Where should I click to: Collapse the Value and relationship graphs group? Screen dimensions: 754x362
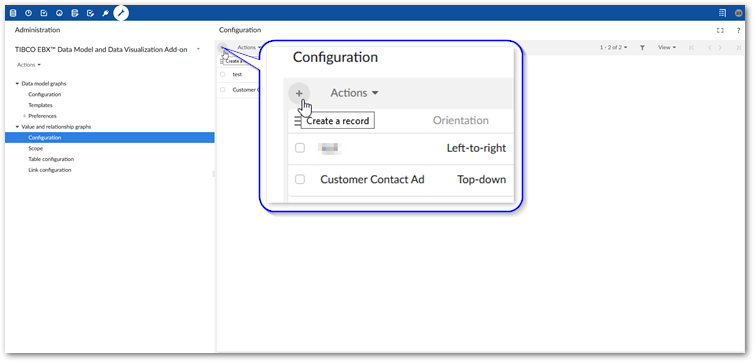pyautogui.click(x=17, y=127)
